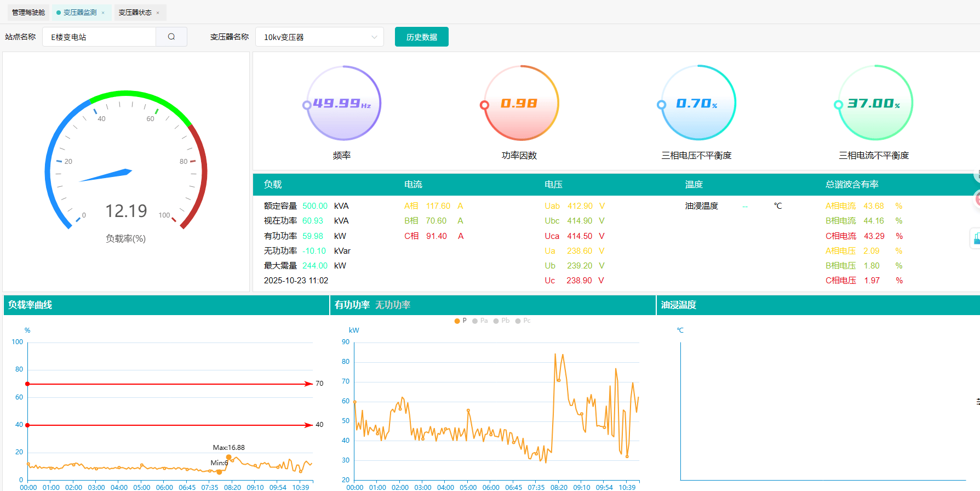Enable the Pb series legend
Image resolution: width=980 pixels, height=491 pixels.
pos(501,321)
